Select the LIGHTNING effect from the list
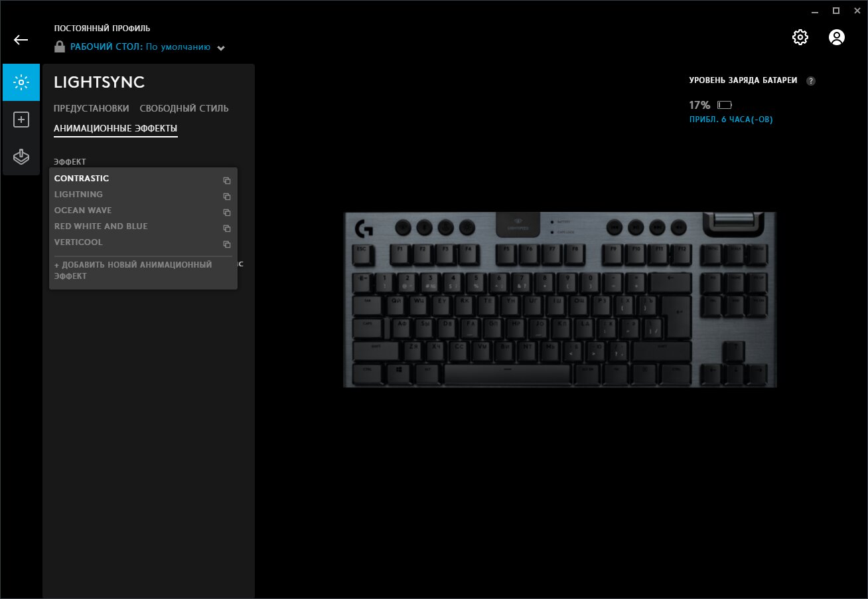The image size is (868, 599). [78, 195]
